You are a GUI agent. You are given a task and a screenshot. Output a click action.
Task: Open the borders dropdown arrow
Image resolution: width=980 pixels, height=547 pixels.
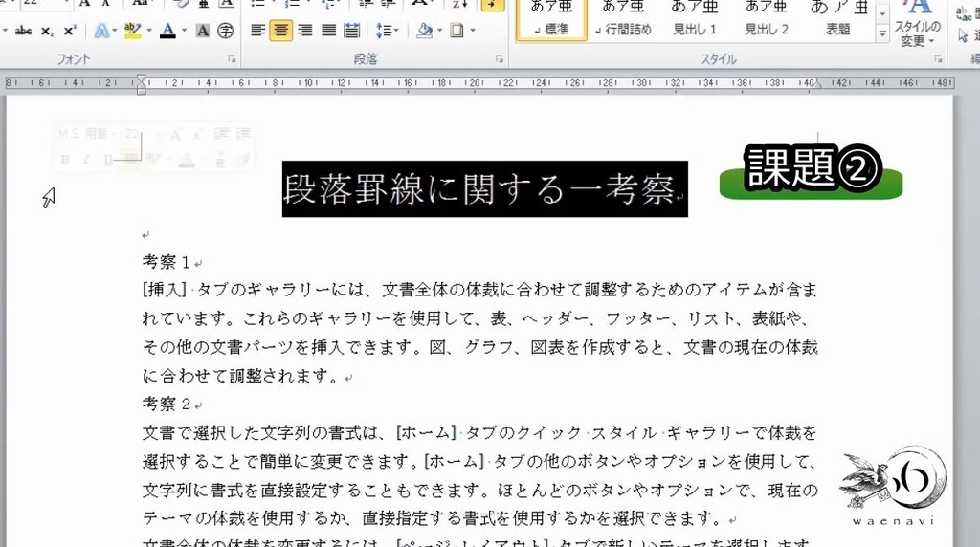[x=473, y=30]
